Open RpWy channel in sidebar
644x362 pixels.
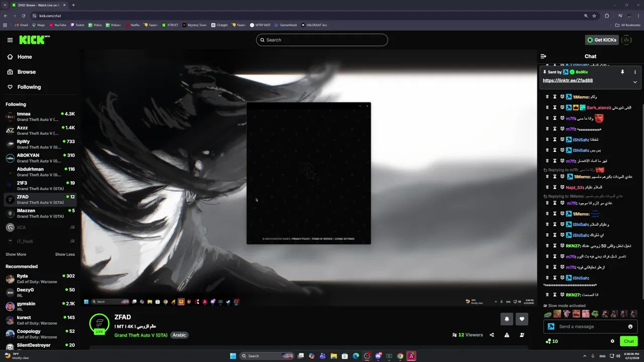40,144
